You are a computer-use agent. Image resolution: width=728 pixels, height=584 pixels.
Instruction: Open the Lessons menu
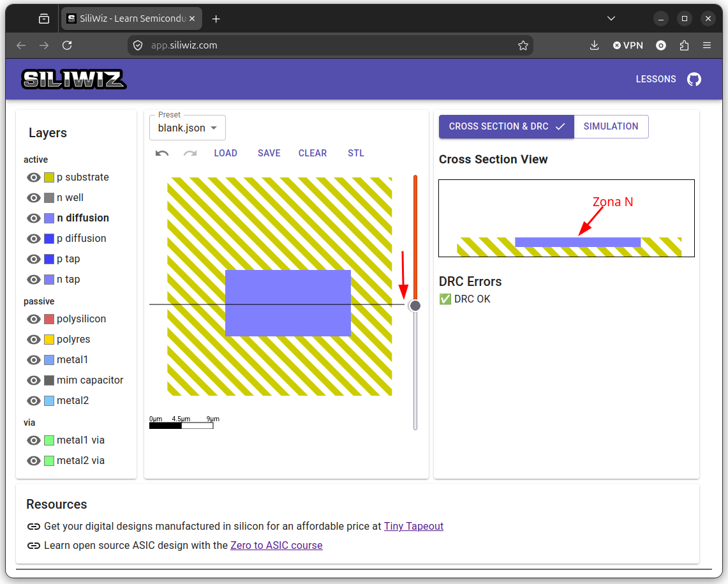coord(655,79)
